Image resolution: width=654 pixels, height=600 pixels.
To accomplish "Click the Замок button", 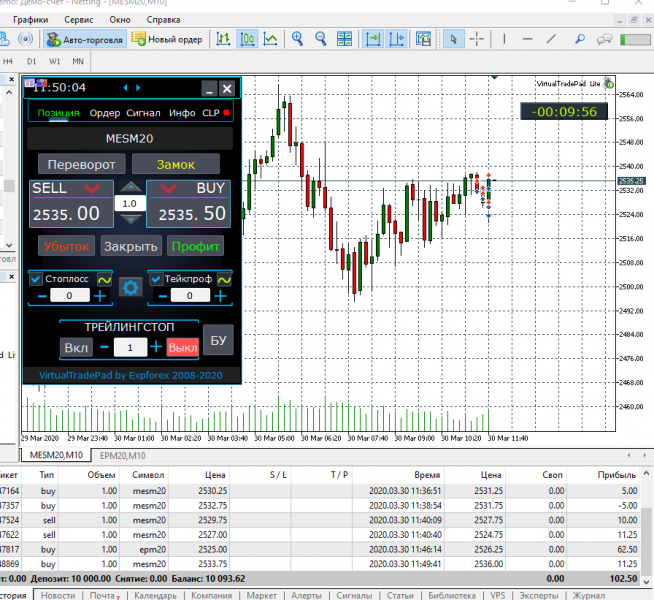I will coord(176,164).
